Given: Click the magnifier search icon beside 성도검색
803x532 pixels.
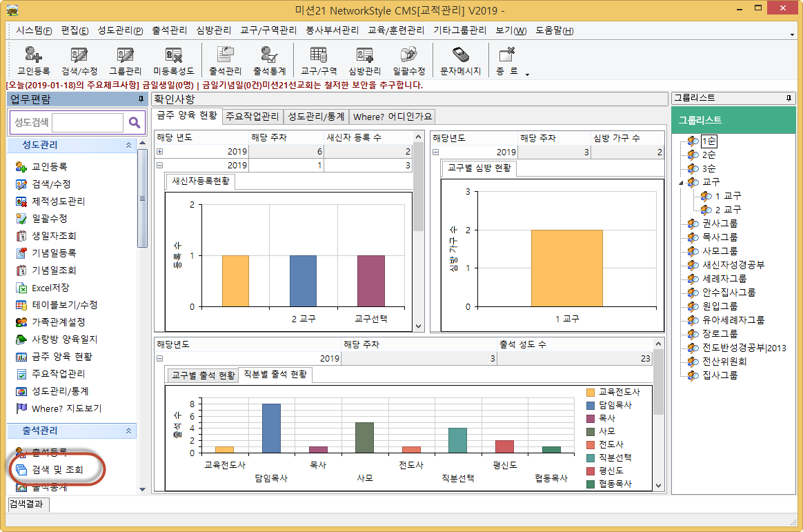Looking at the screenshot, I should pyautogui.click(x=135, y=123).
